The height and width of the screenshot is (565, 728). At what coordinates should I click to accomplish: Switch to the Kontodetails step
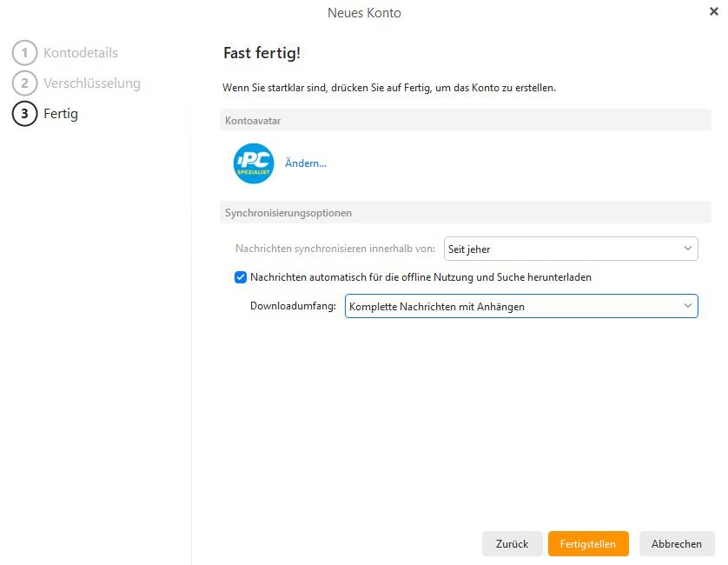pos(81,53)
